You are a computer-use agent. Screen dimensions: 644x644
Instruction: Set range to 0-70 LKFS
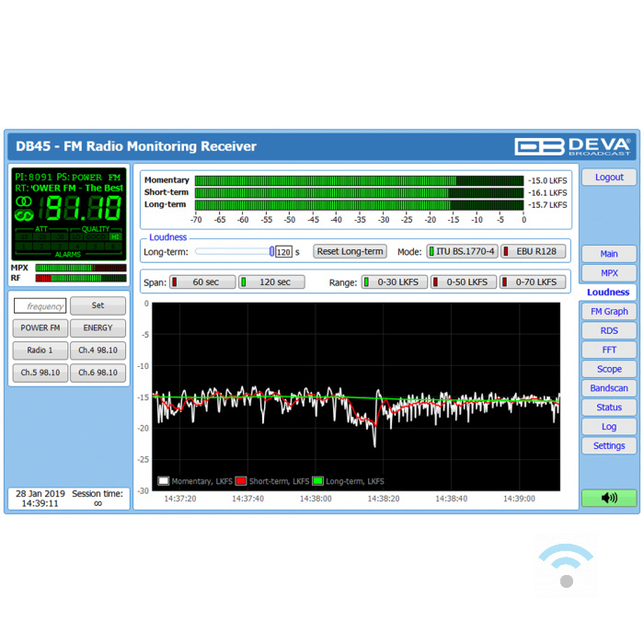[x=533, y=282]
